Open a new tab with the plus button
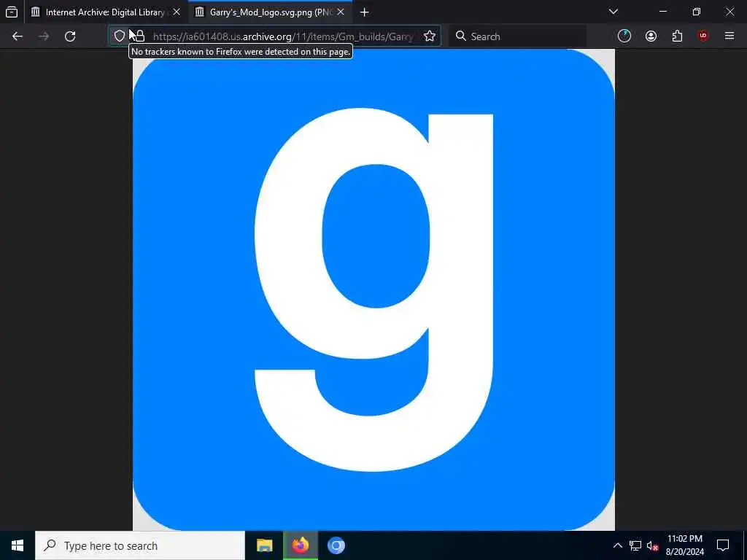This screenshot has width=747, height=560. 365,12
